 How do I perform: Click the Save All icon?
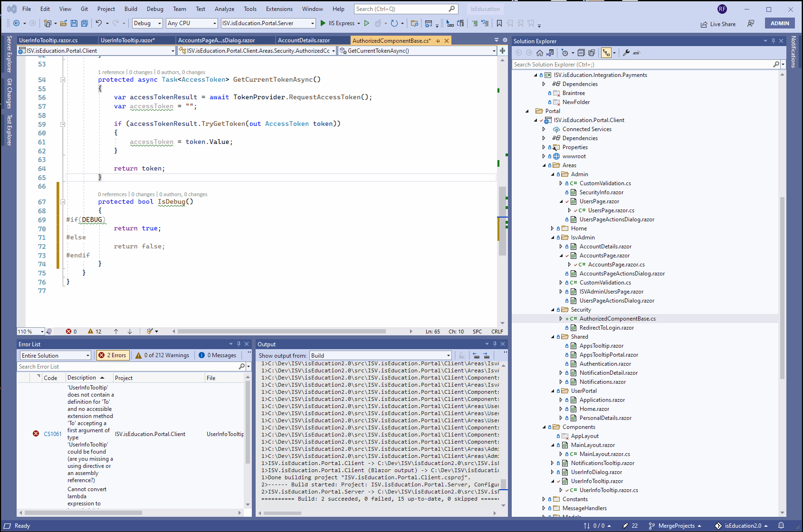pyautogui.click(x=85, y=23)
